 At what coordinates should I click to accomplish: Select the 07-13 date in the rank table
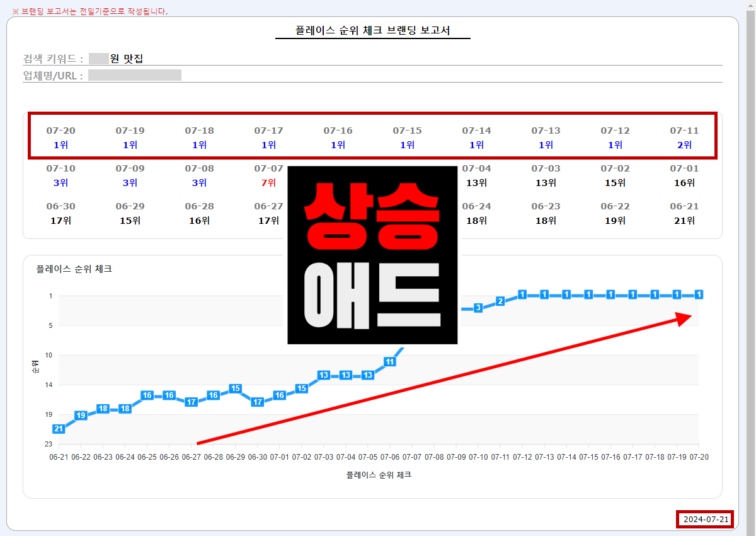pyautogui.click(x=546, y=131)
